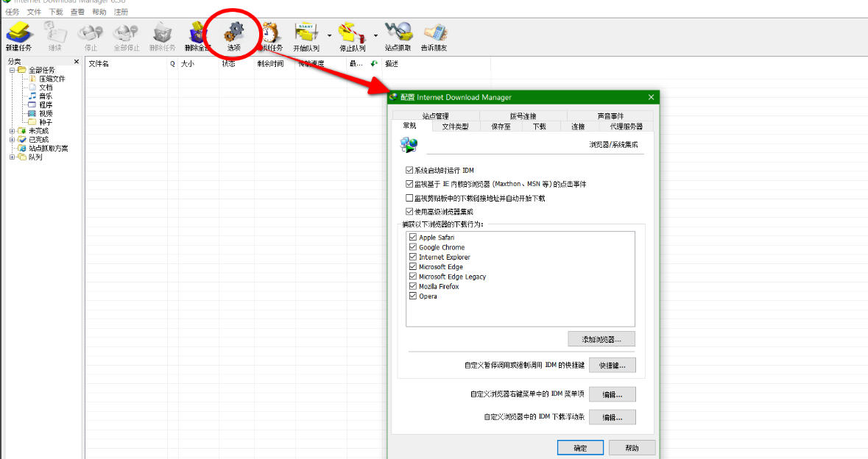
Task: Close the 分类 category panel
Action: 77,61
